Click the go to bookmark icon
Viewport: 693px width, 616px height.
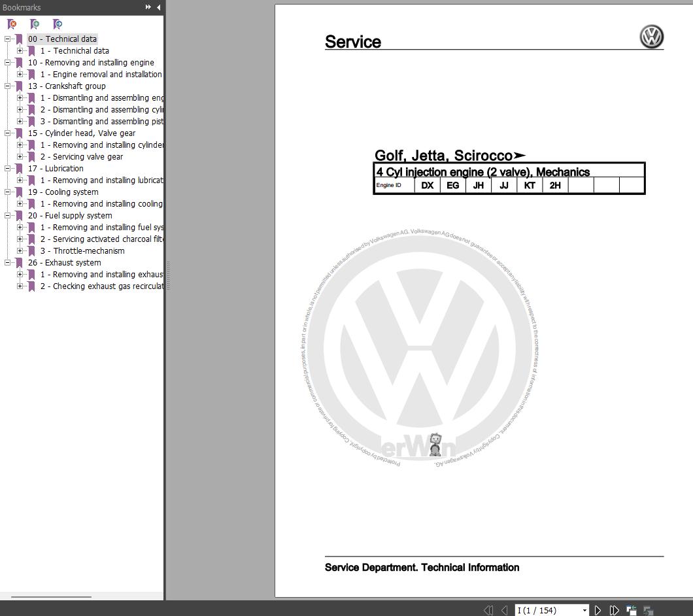tap(58, 24)
